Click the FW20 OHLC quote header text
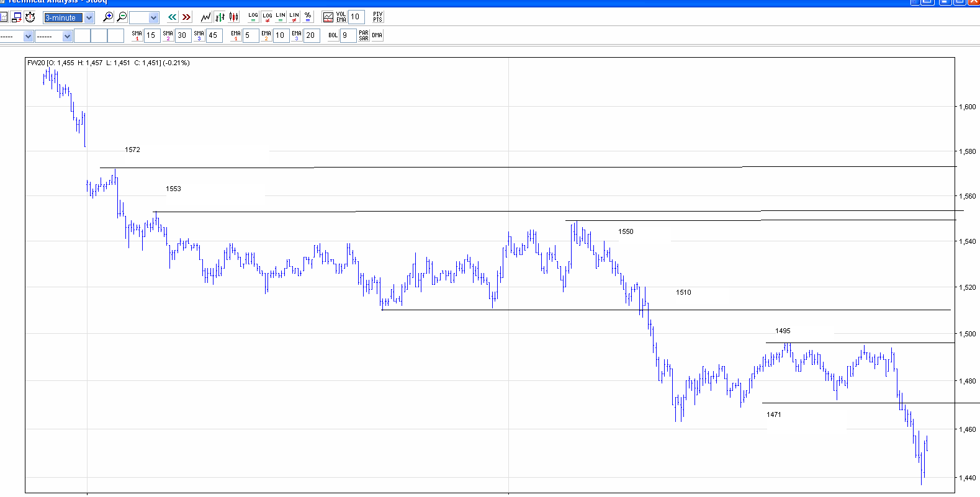This screenshot has height=497, width=980. click(x=109, y=63)
